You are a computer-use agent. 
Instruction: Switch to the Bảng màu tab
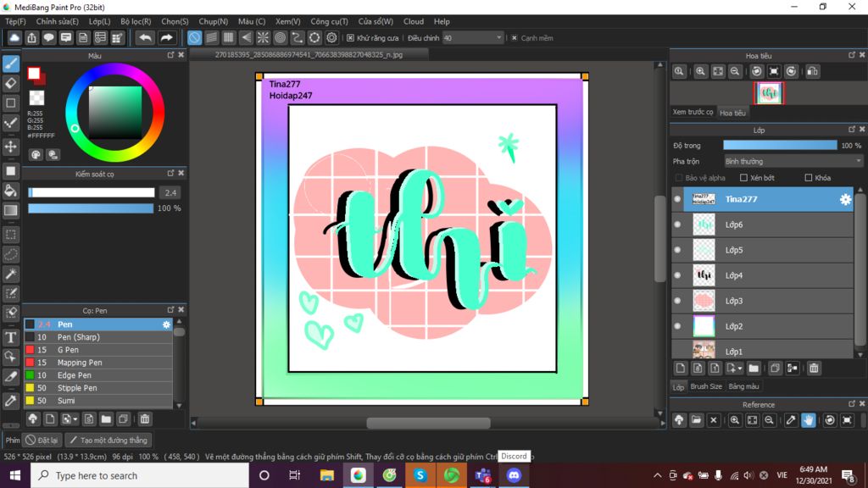coord(743,386)
